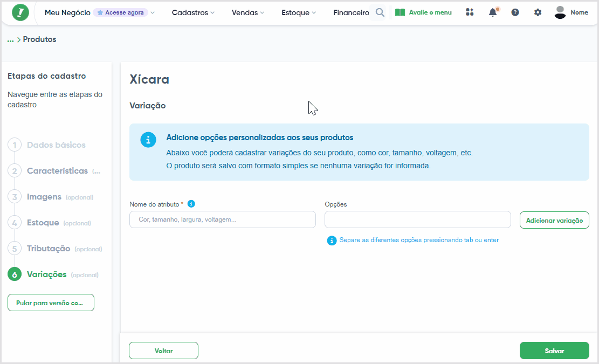
Task: Navigate to Estoque step in sidebar
Action: click(43, 223)
